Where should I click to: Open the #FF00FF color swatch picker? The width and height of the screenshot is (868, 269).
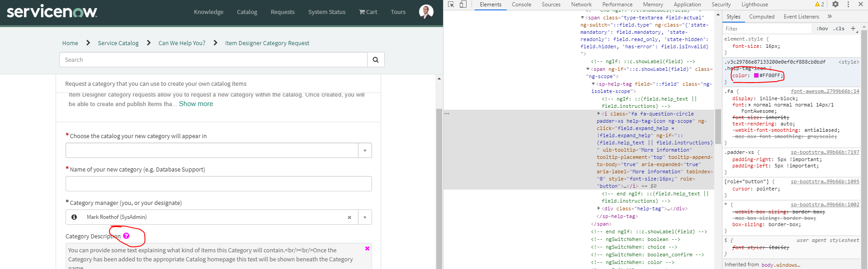(756, 75)
